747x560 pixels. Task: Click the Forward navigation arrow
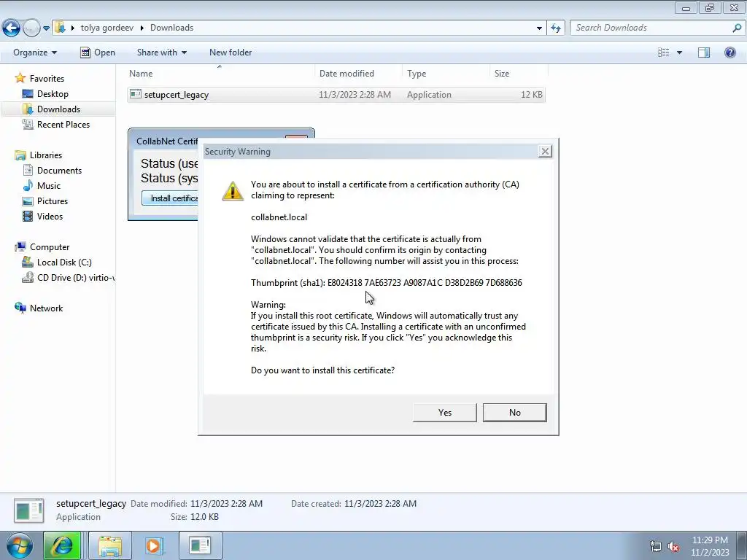(31, 28)
